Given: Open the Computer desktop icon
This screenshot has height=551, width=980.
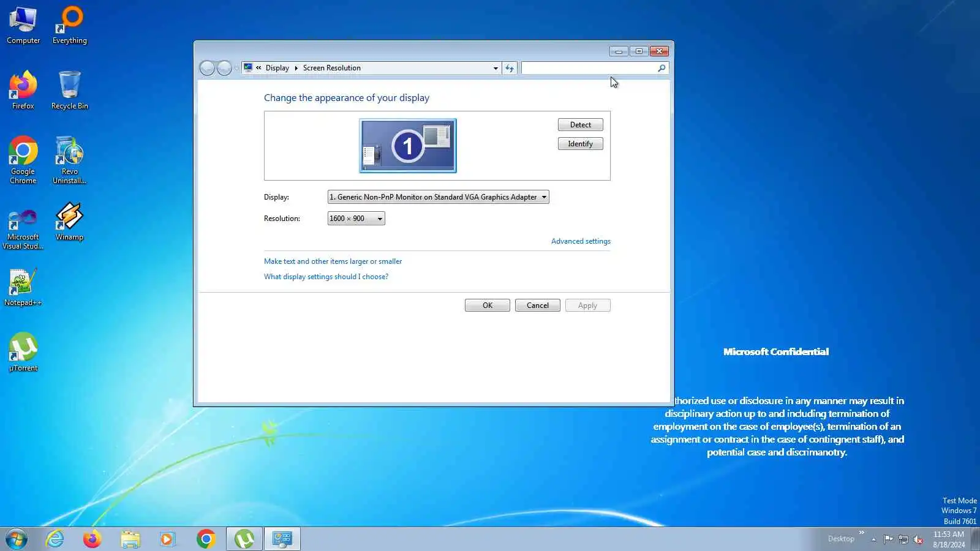Looking at the screenshot, I should [23, 25].
